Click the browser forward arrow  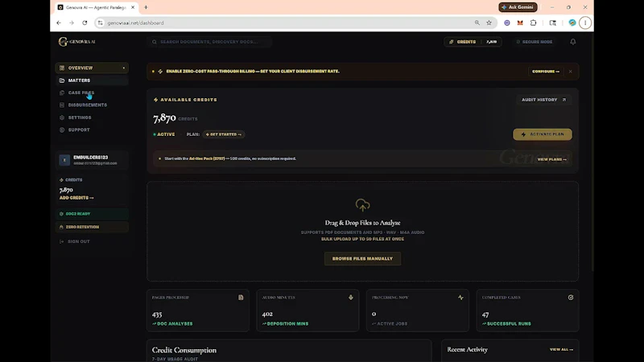tap(72, 23)
